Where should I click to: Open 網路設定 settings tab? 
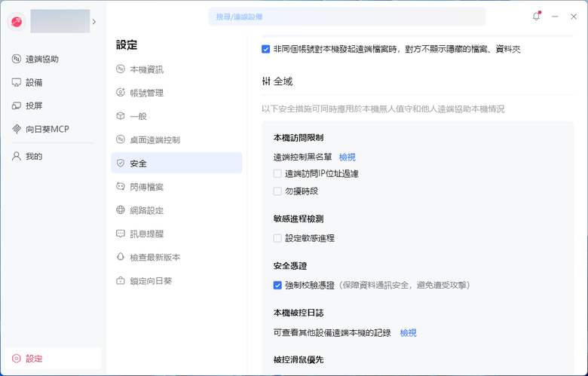click(x=176, y=210)
